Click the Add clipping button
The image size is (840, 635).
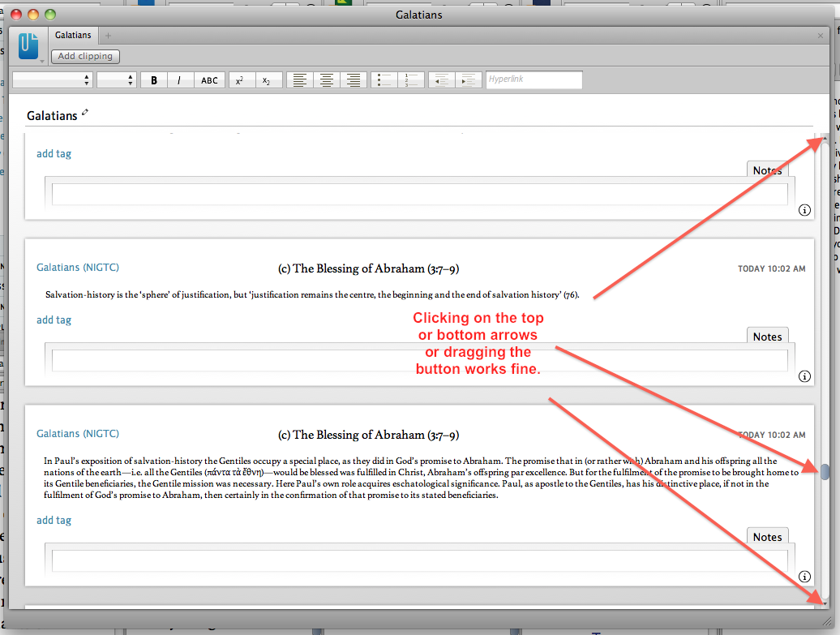tap(85, 56)
